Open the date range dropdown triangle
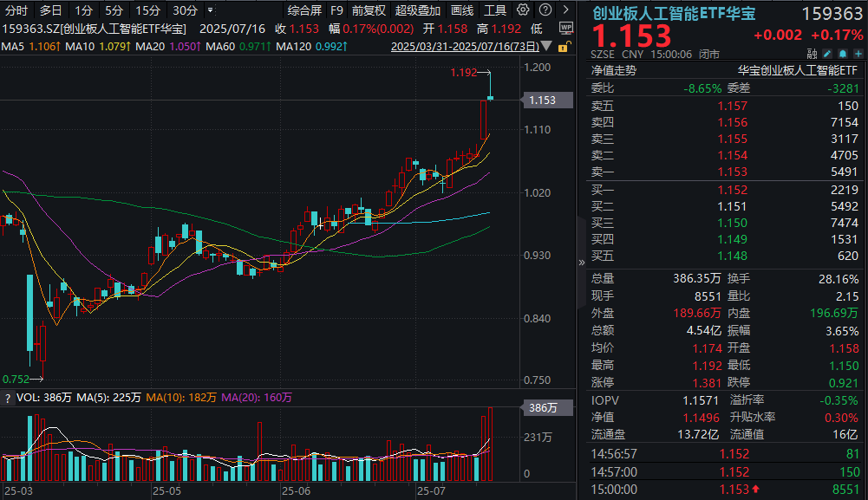The width and height of the screenshot is (868, 500). (x=546, y=46)
